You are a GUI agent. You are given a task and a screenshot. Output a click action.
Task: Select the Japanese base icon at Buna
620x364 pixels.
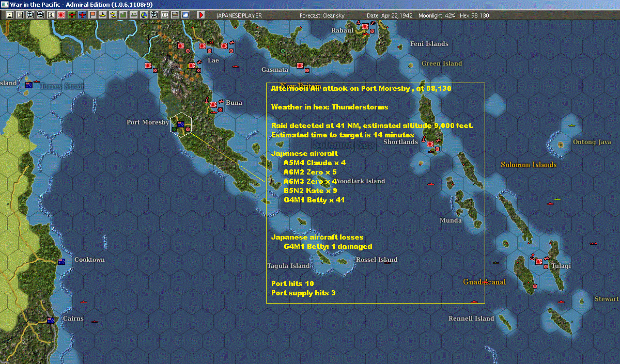point(213,105)
